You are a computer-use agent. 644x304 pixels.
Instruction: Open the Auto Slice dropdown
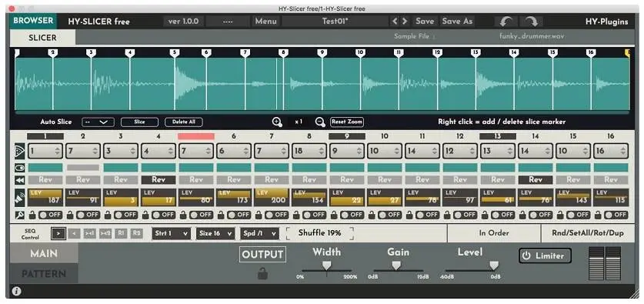(x=98, y=122)
